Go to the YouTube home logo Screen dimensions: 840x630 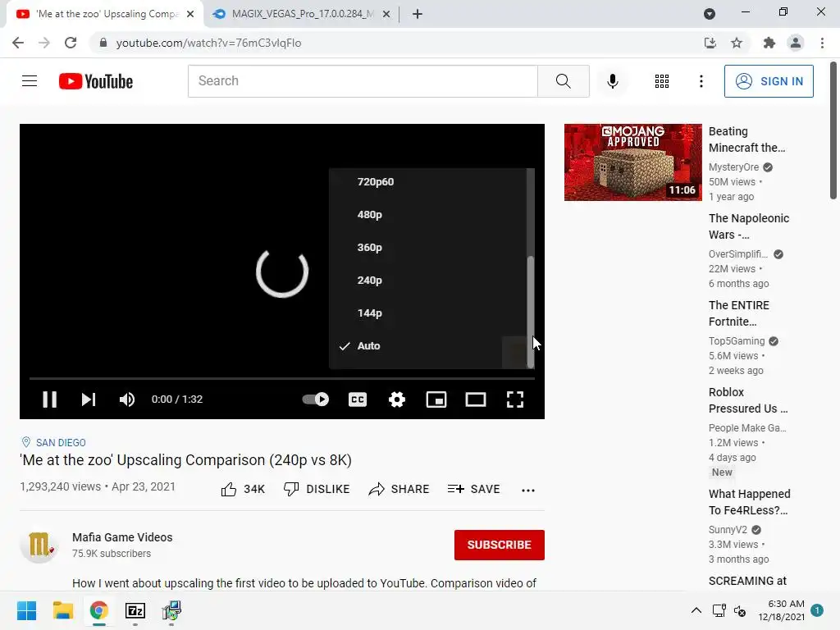click(x=96, y=81)
